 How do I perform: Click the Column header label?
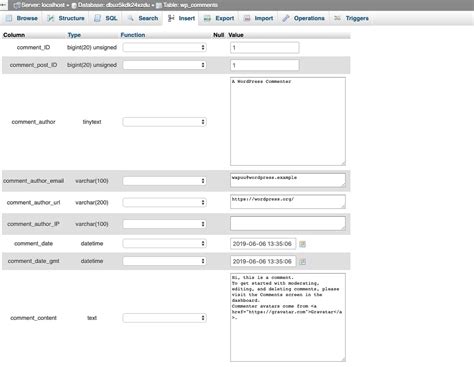[x=14, y=35]
